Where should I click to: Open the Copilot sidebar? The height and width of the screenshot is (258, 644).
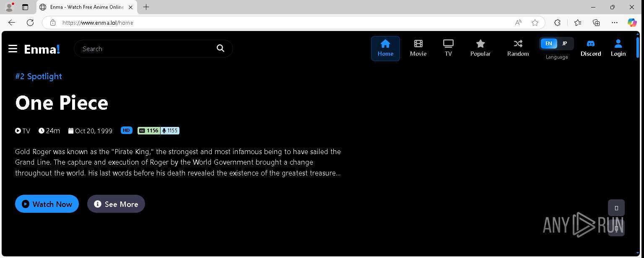click(x=632, y=23)
